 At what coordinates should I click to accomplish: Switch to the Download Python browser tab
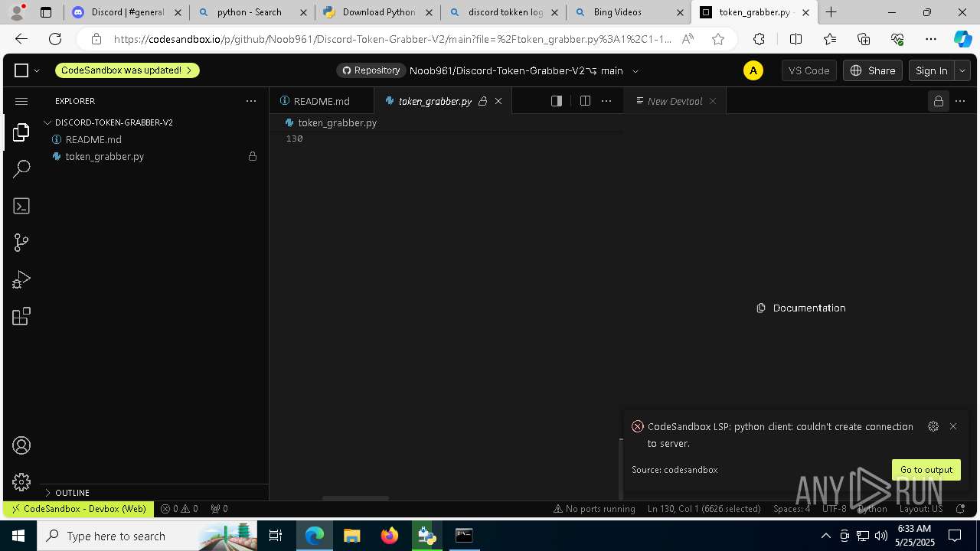377,12
